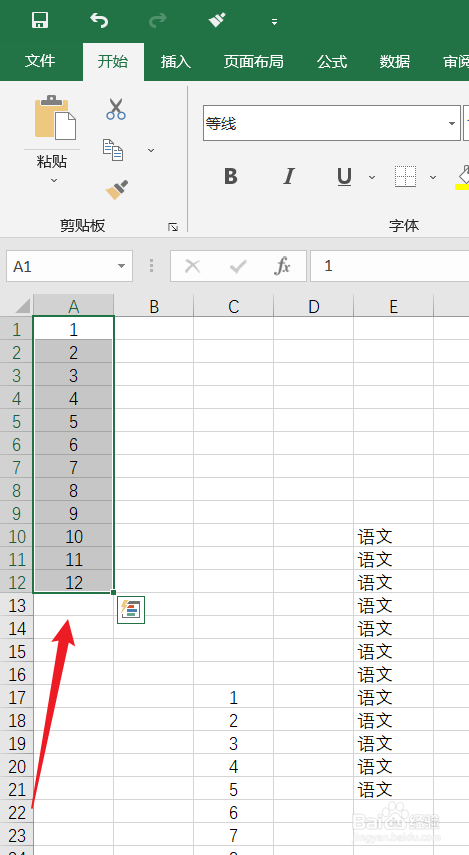Expand the underline style dropdown arrow
This screenshot has height=855, width=469.
pos(372,177)
